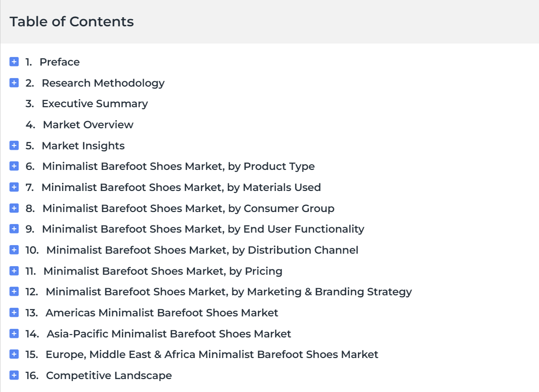
Task: Select the Research Methodology text label
Action: pos(103,83)
